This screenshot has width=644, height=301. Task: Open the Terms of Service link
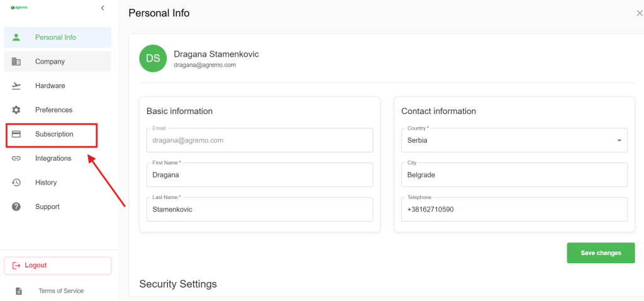pyautogui.click(x=61, y=291)
